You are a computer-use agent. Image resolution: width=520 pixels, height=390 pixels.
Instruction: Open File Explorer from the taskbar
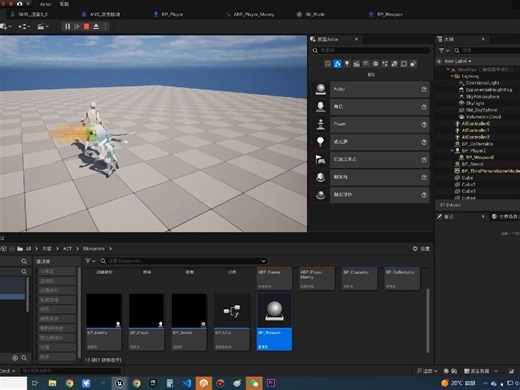[52, 383]
